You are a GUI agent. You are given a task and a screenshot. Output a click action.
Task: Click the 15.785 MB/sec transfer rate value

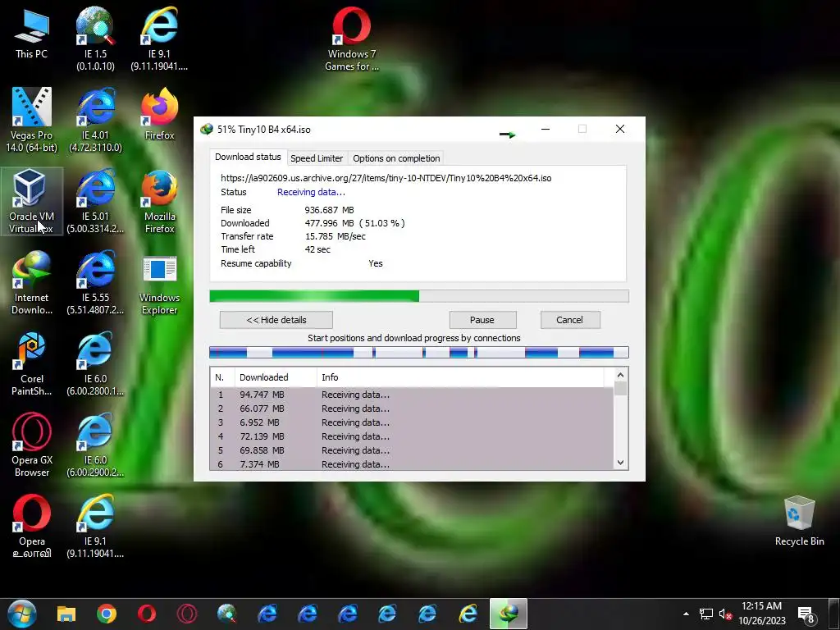(x=336, y=236)
